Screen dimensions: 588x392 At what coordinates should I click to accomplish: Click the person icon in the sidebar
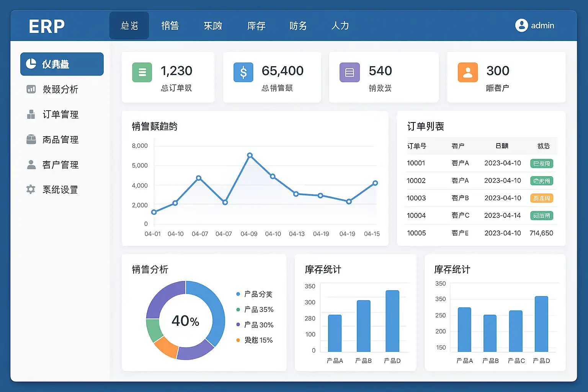[31, 165]
